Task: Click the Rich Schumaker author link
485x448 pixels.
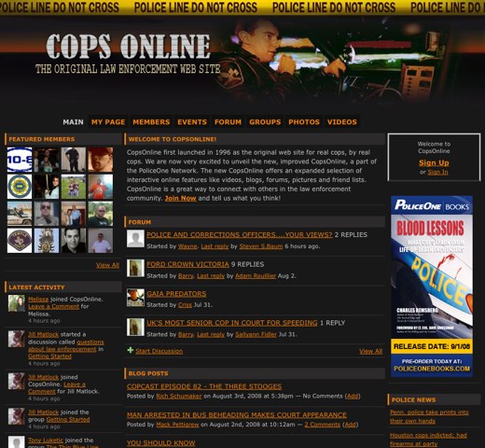Action: 179,396
